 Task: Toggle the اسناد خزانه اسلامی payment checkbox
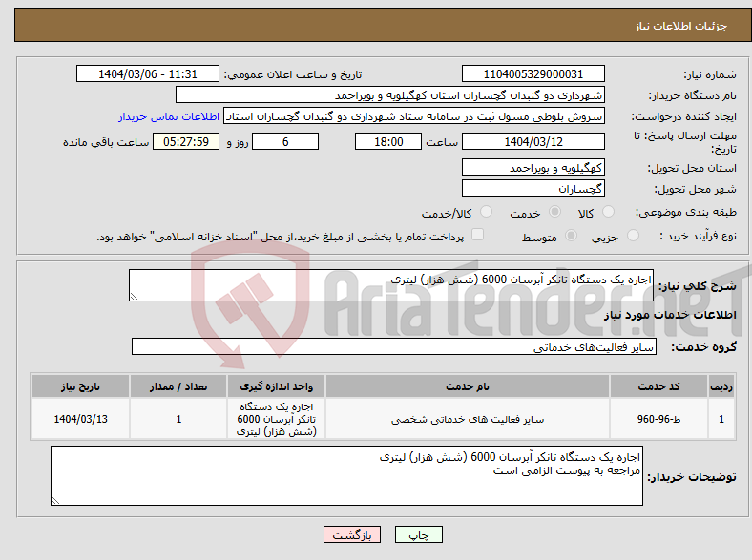coord(477,235)
